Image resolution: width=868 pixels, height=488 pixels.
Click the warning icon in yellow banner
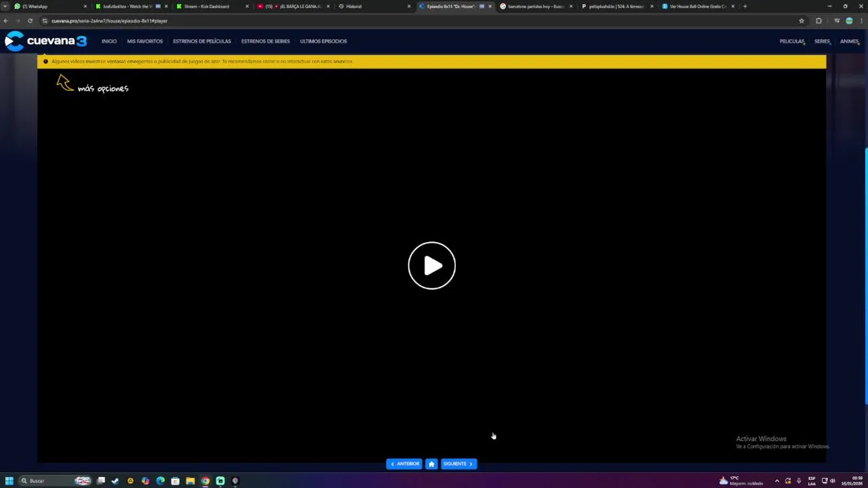[x=45, y=62]
